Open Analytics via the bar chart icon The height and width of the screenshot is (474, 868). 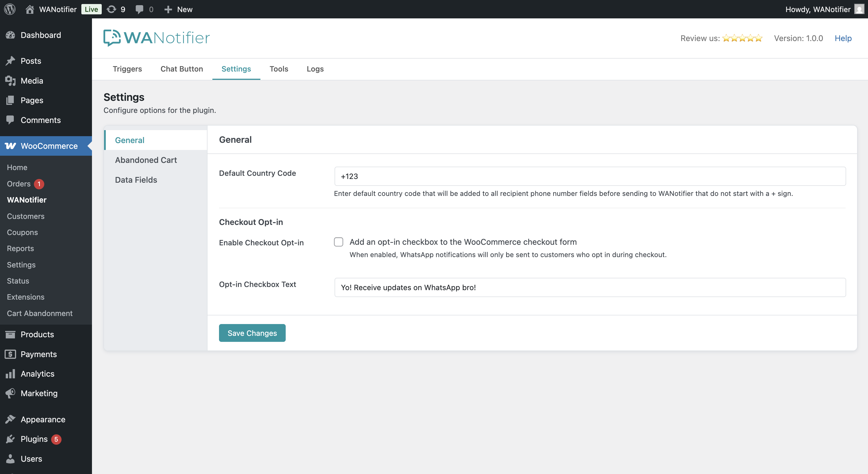[10, 374]
